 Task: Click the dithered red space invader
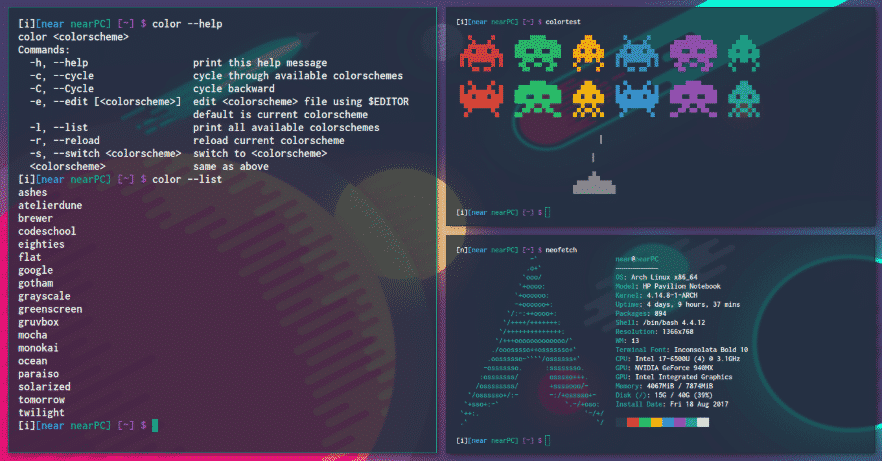(x=482, y=53)
